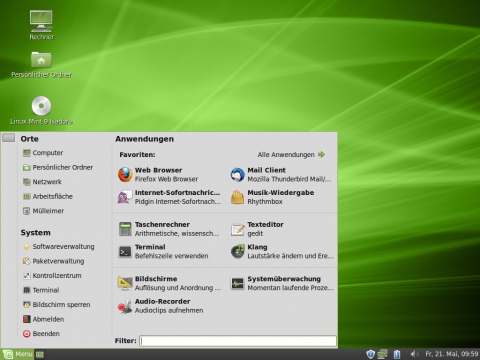Launch Mozilla Thunderbird Mail Client icon

click(238, 175)
